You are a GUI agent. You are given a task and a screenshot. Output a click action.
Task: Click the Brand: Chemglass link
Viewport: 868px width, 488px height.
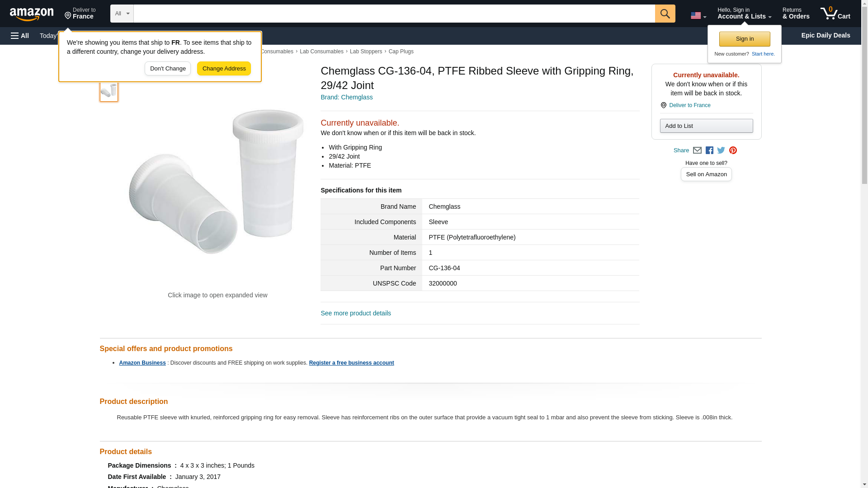(346, 97)
